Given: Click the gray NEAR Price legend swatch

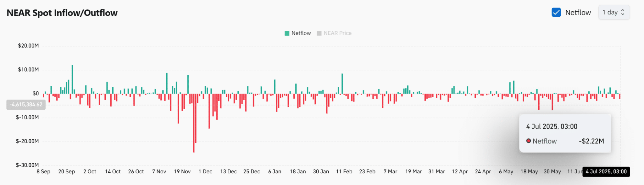Looking at the screenshot, I should click(x=319, y=33).
